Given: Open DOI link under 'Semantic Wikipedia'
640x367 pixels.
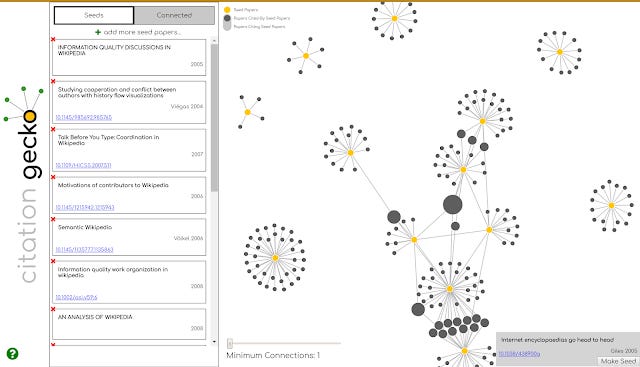Looking at the screenshot, I should point(84,249).
